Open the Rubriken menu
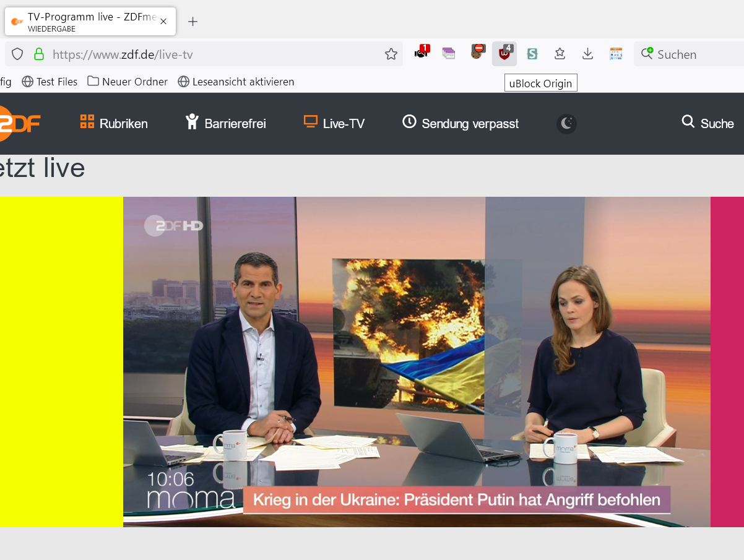 (x=114, y=124)
